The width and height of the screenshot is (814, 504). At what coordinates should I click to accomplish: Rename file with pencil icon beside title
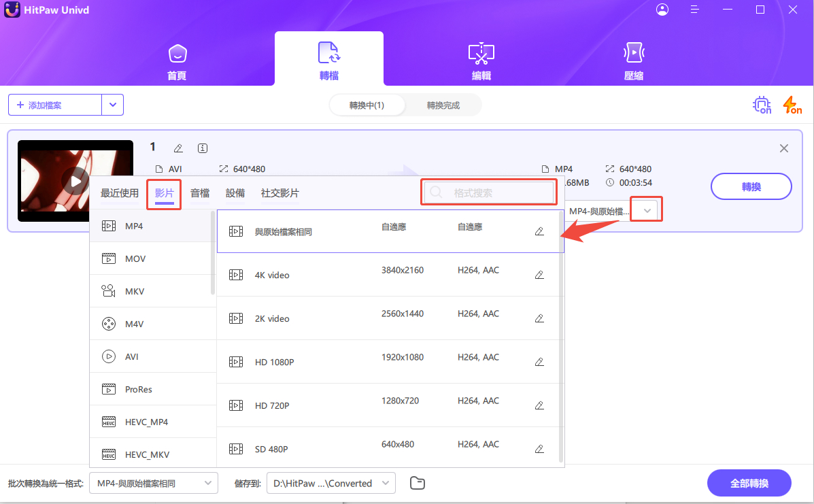(178, 148)
